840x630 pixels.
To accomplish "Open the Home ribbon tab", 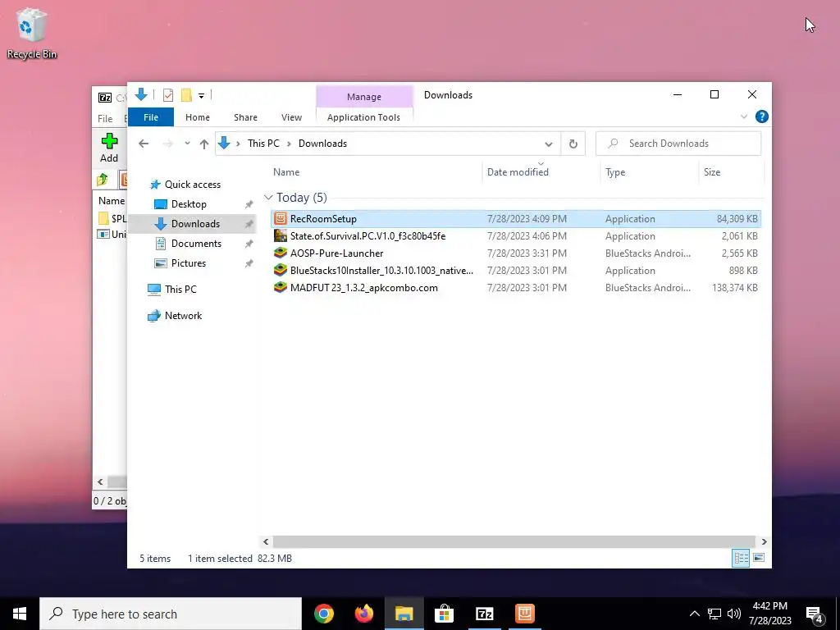I will click(197, 116).
